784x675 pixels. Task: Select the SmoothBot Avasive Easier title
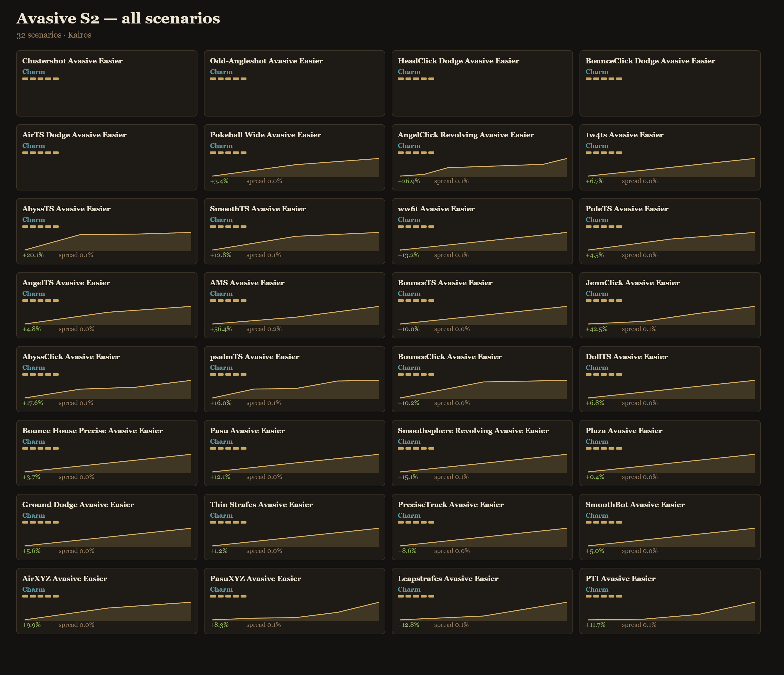pyautogui.click(x=635, y=505)
